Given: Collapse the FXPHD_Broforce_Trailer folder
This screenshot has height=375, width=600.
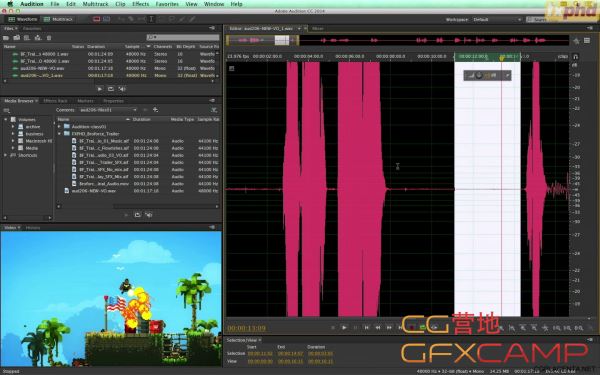Looking at the screenshot, I should click(x=59, y=134).
